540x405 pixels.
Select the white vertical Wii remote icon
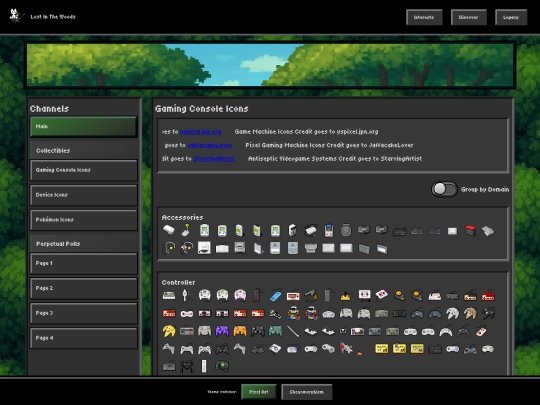coord(204,366)
